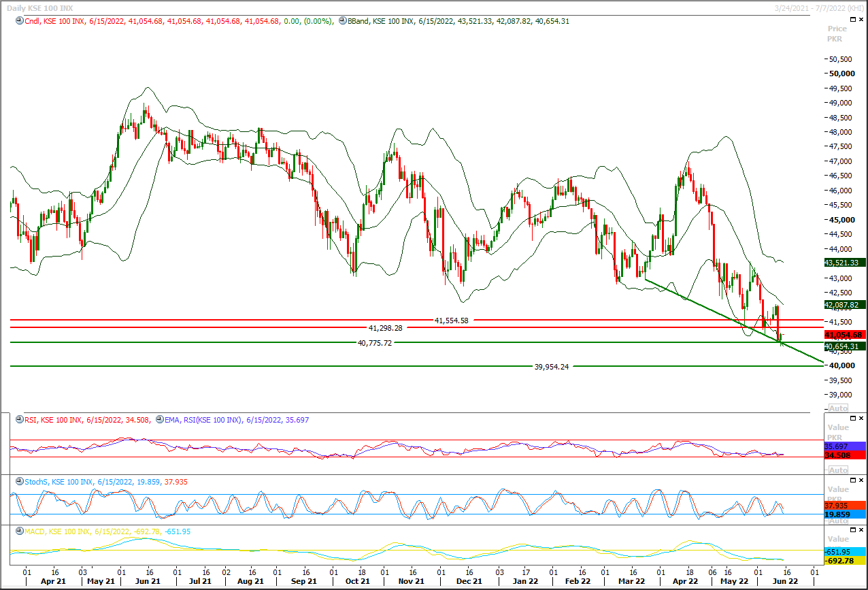Click the icon before the EMA RSI legend
This screenshot has height=590, width=868.
click(x=159, y=420)
